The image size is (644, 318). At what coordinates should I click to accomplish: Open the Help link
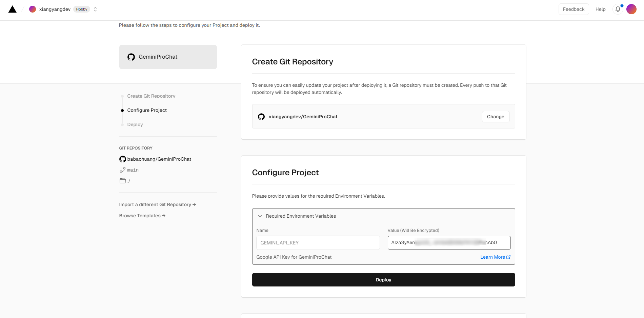(600, 9)
